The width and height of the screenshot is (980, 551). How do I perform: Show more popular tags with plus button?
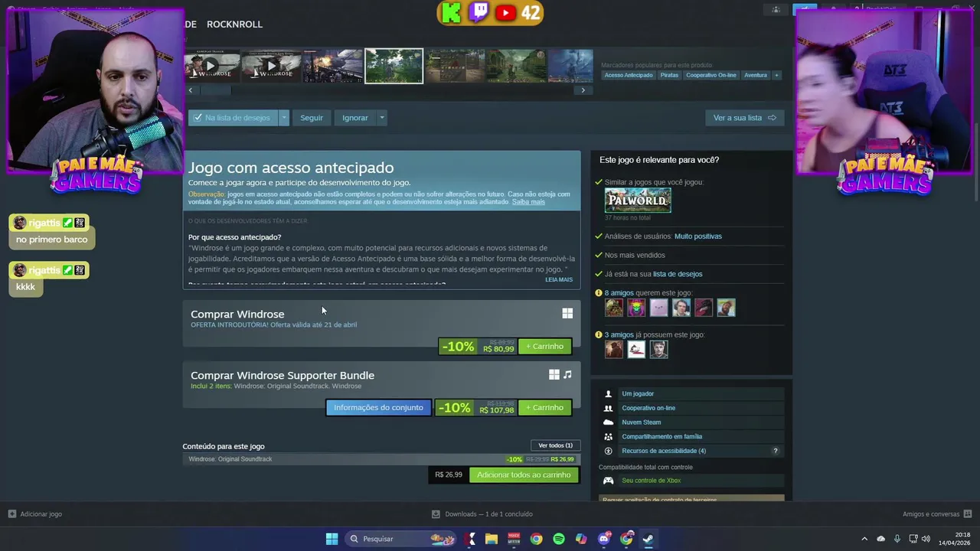click(776, 75)
